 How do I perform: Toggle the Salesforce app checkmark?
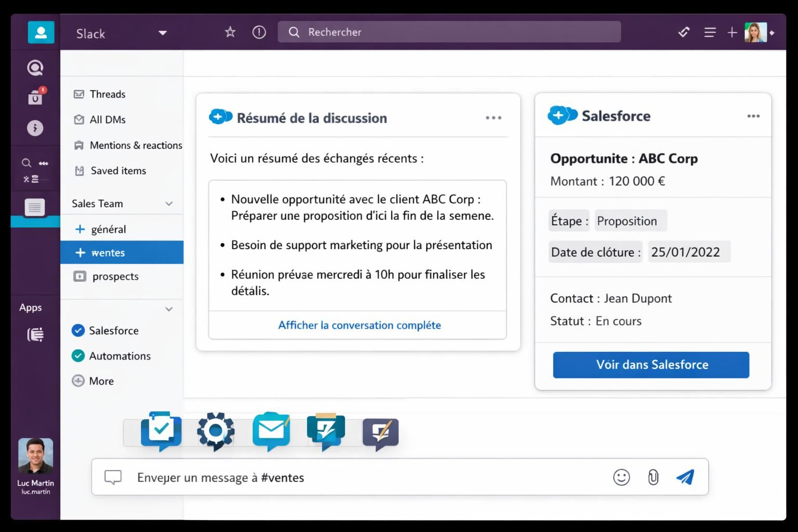pos(78,330)
